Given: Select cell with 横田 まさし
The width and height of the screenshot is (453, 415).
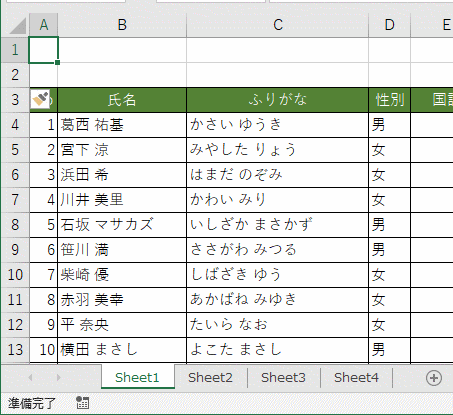Looking at the screenshot, I should pyautogui.click(x=122, y=350).
